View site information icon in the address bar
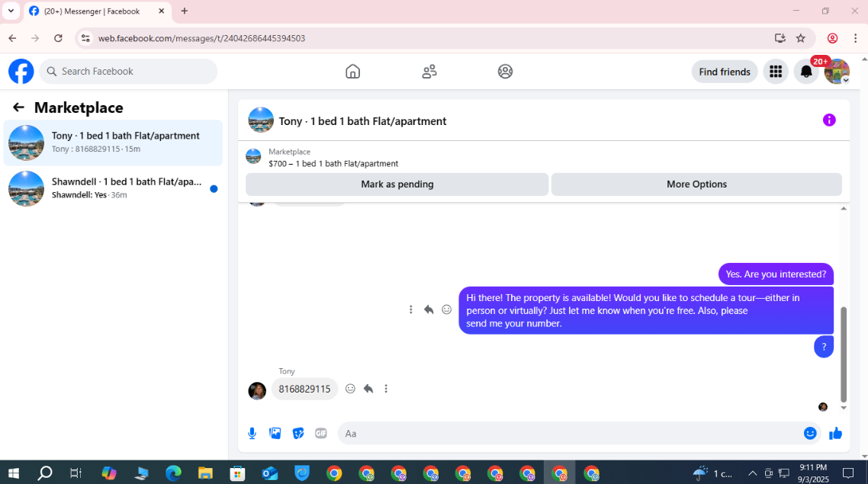 85,38
